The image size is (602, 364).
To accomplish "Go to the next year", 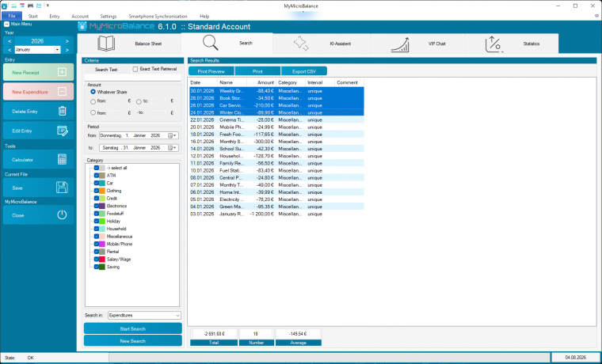I will click(x=67, y=41).
